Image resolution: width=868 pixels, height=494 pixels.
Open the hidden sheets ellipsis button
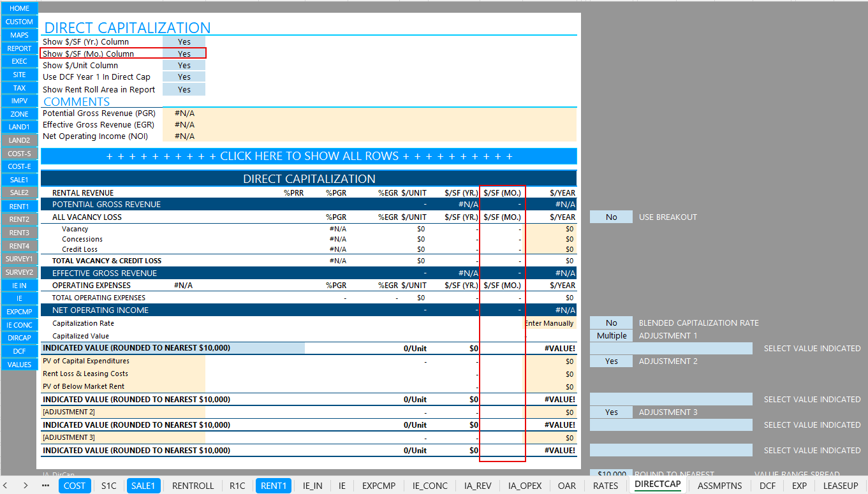(45, 485)
